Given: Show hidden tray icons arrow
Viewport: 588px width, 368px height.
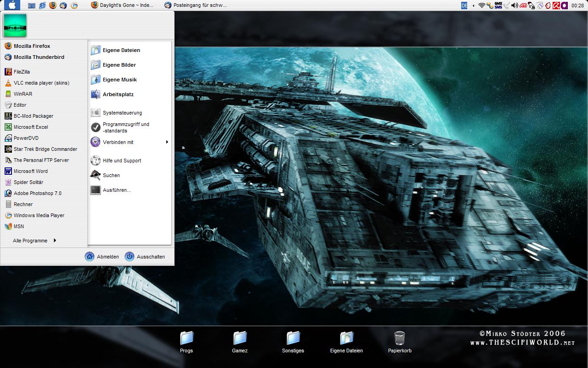Looking at the screenshot, I should (x=474, y=6).
